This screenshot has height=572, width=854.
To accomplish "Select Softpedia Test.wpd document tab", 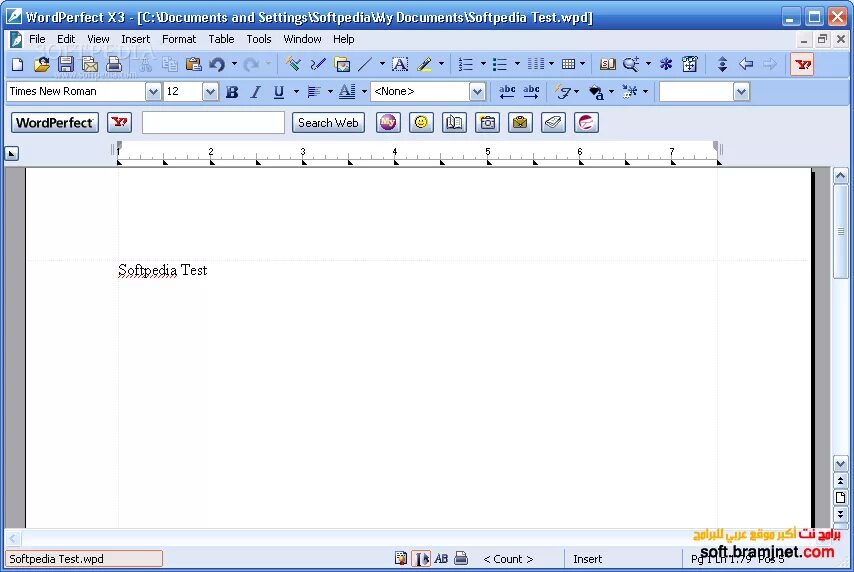I will (x=84, y=559).
